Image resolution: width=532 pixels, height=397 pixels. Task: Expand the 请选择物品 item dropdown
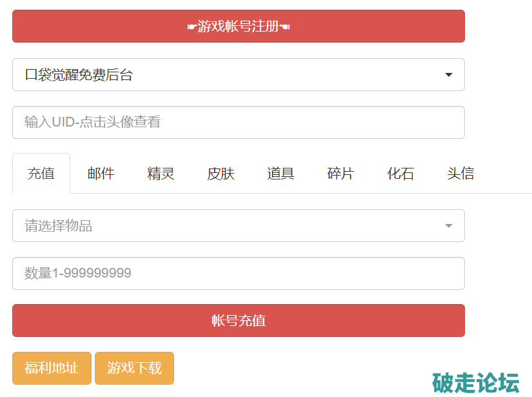(x=238, y=226)
